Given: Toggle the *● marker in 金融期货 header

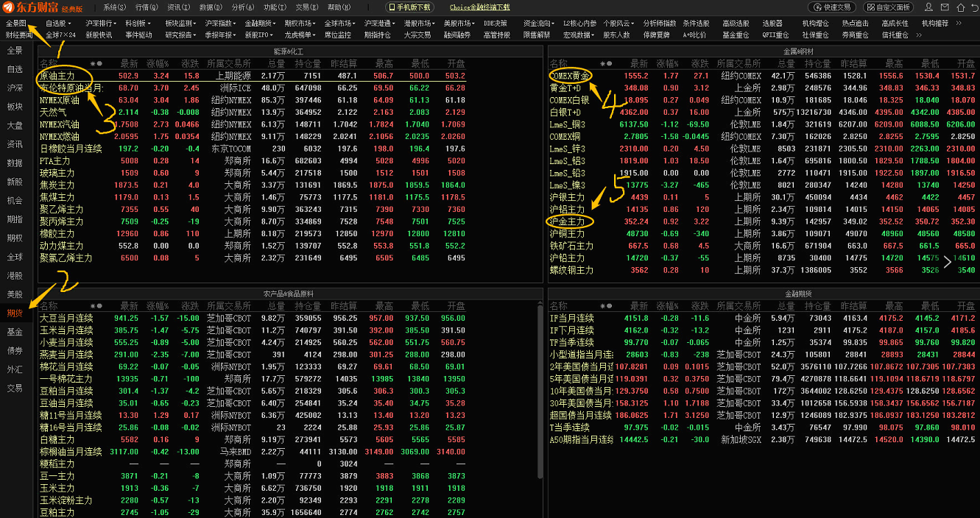Looking at the screenshot, I should (x=606, y=305).
